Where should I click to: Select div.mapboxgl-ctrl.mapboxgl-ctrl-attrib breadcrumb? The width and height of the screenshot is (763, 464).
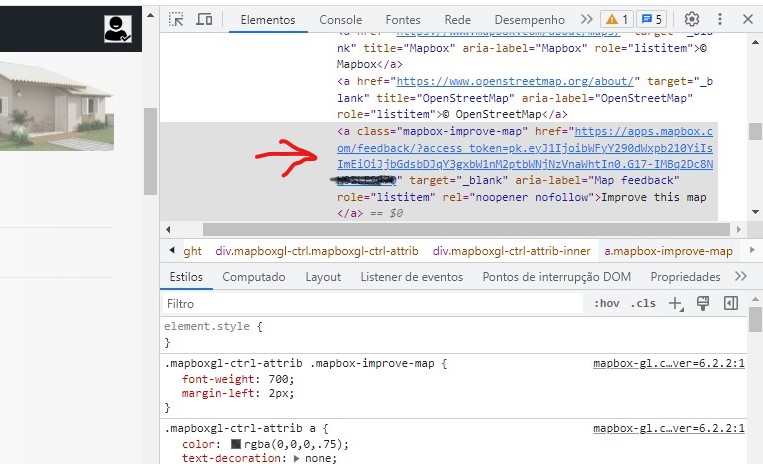[x=317, y=251]
